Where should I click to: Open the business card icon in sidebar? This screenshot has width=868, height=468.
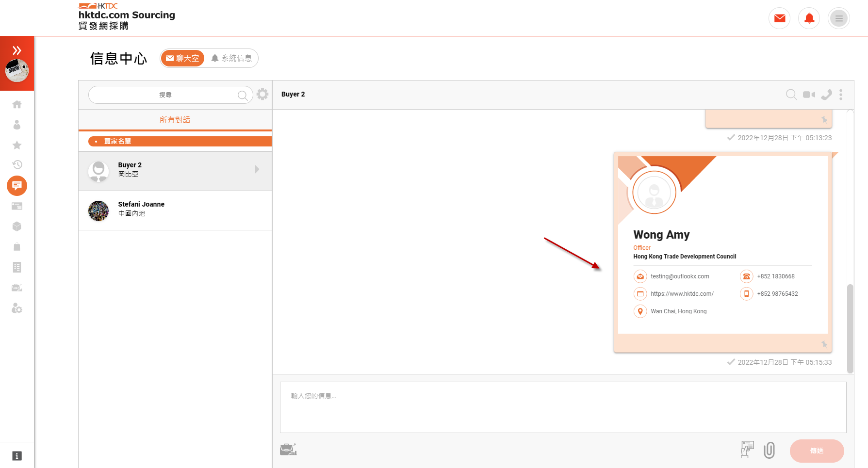point(17,206)
